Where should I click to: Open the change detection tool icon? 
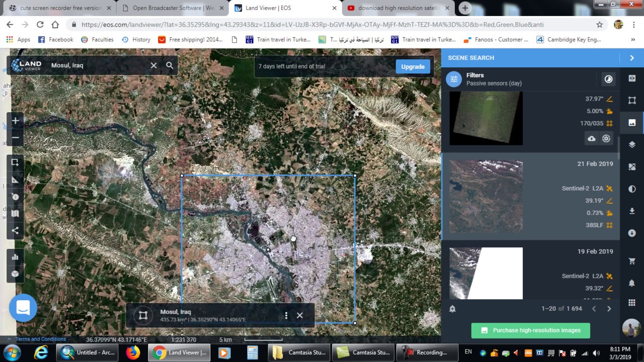click(x=632, y=167)
